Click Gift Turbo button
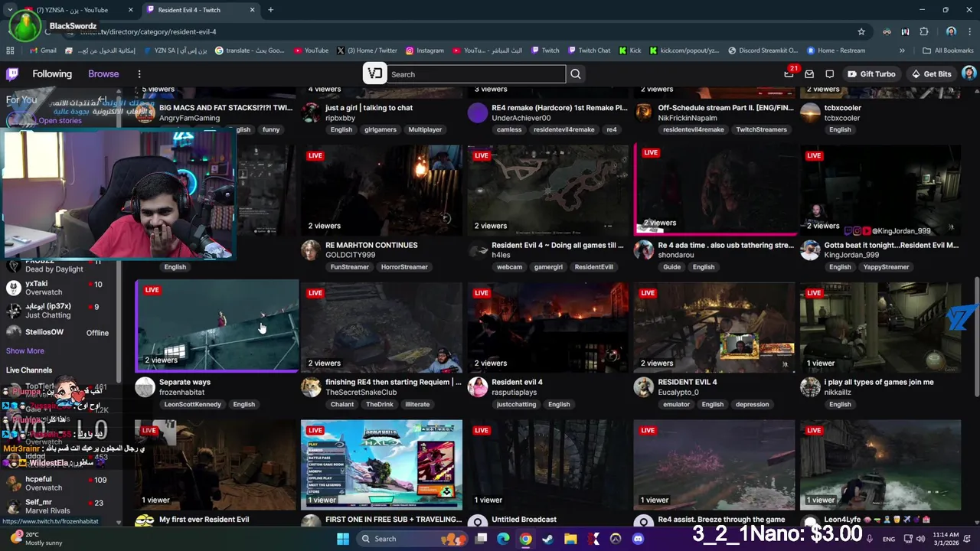 click(871, 74)
